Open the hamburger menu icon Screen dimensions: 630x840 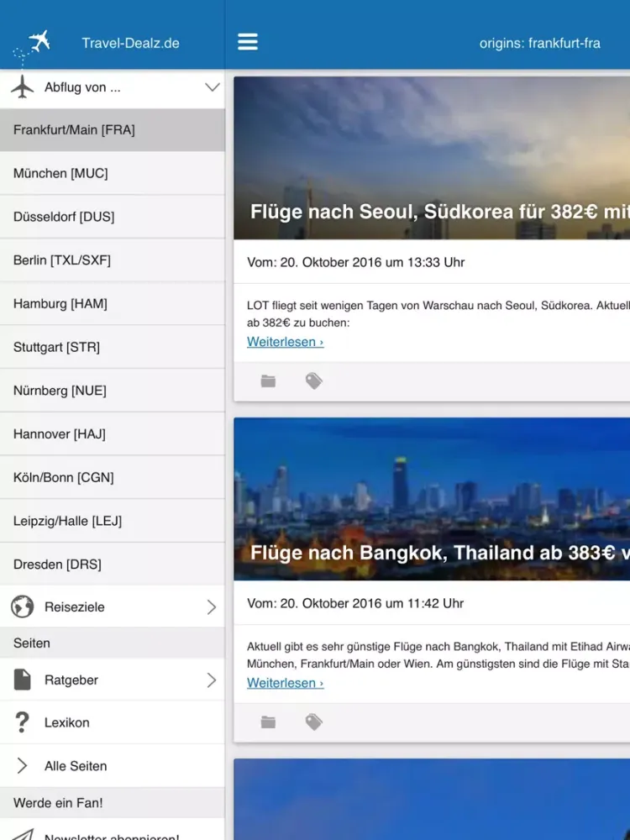click(248, 42)
